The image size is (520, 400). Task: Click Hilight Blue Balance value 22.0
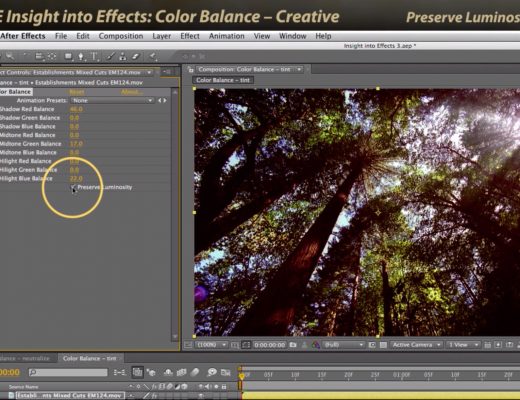(x=76, y=179)
